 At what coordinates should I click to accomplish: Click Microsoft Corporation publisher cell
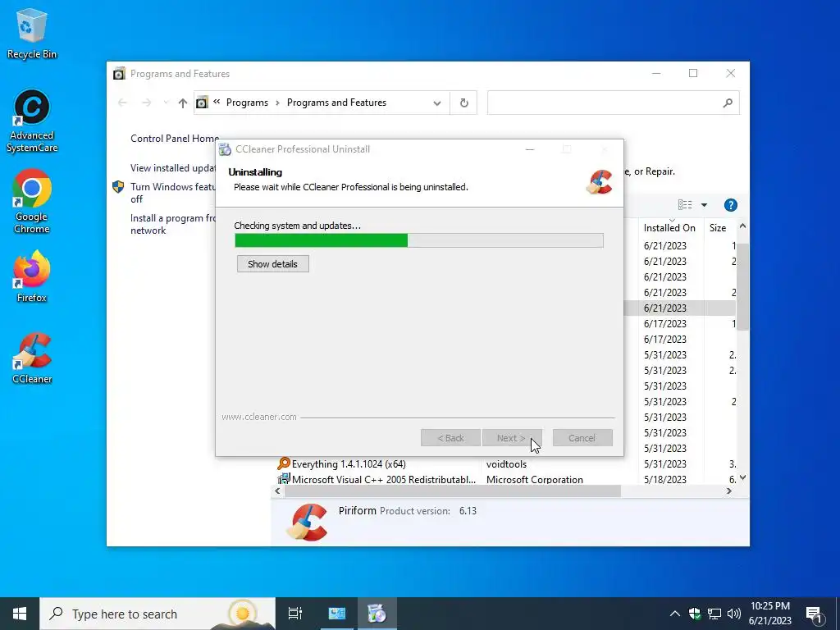click(535, 479)
